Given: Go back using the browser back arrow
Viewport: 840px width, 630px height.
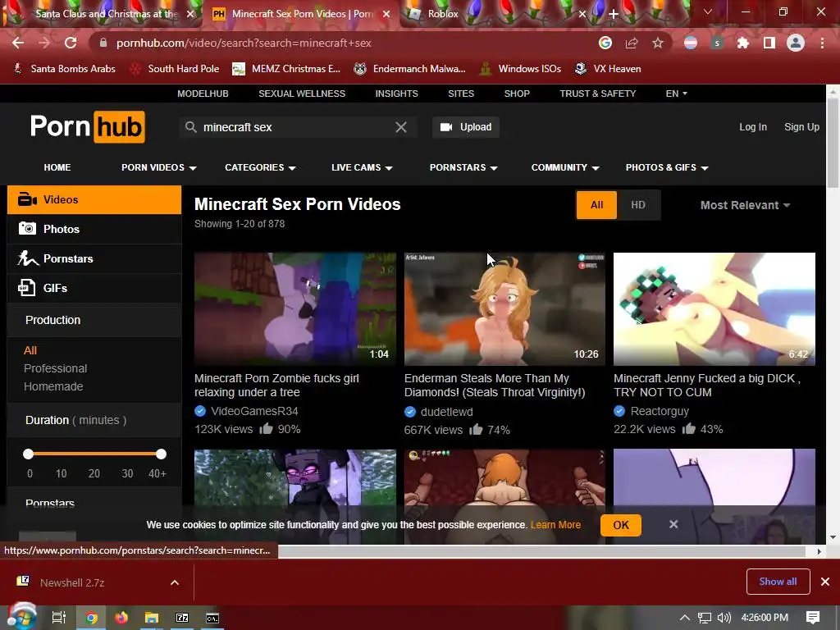Looking at the screenshot, I should coord(18,43).
